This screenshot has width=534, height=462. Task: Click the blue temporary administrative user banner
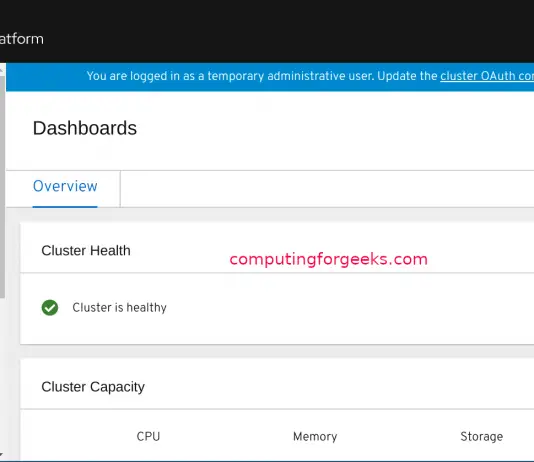pos(270,77)
